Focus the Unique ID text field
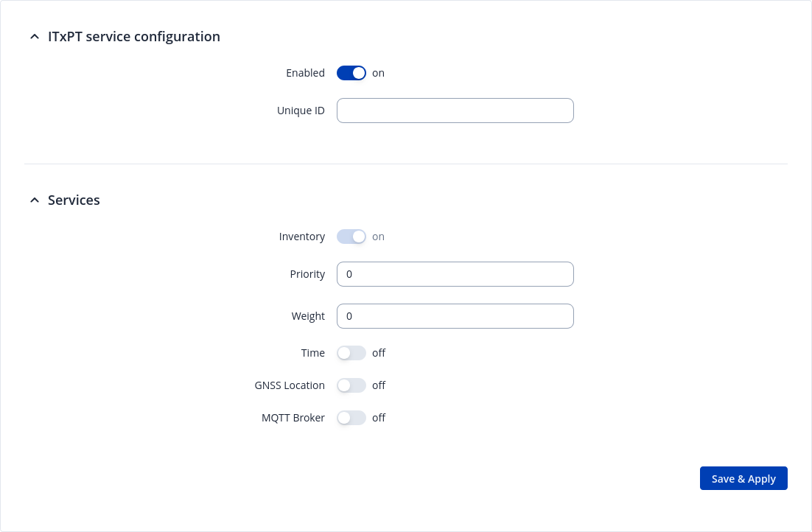The height and width of the screenshot is (532, 812). pyautogui.click(x=455, y=111)
